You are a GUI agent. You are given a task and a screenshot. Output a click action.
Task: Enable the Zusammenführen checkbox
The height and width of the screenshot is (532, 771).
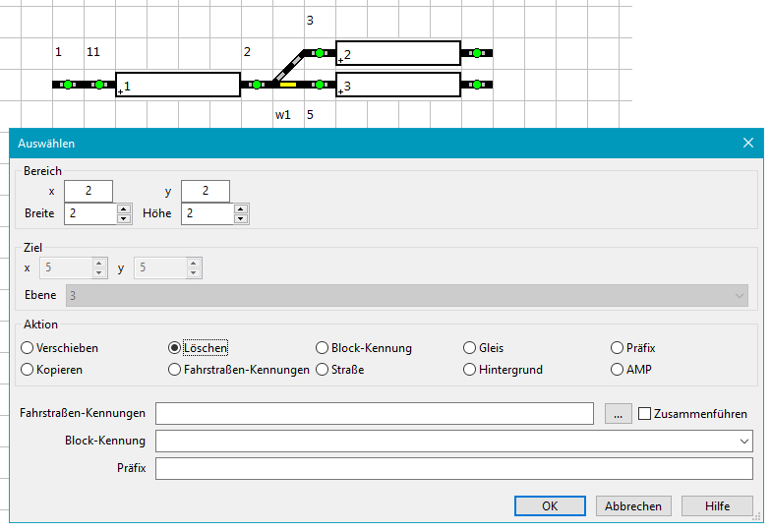pos(645,414)
